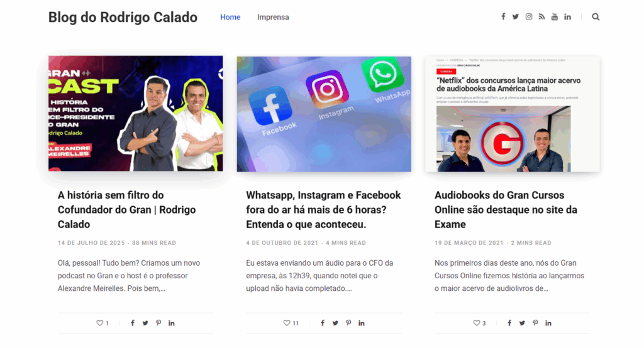Share the Whatsapp post on Pinterest
Image resolution: width=644 pixels, height=348 pixels.
(348, 323)
